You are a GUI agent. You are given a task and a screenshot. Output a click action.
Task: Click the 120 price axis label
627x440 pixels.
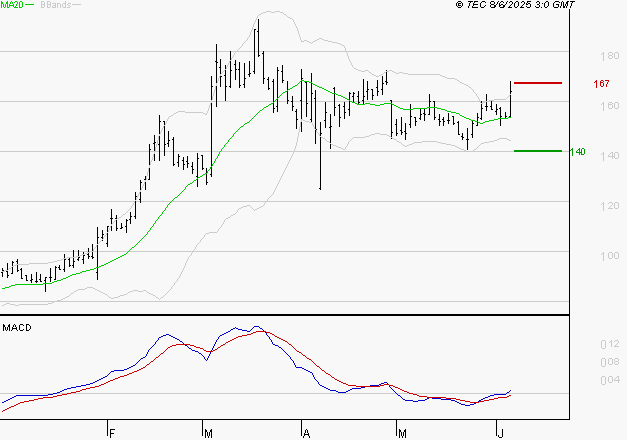coord(610,206)
